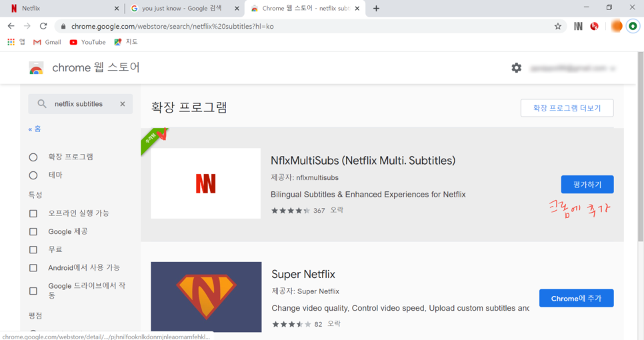Viewport: 644px width, 340px height.
Task: Click the 제공자: Super Netflix provider text
Action: (x=305, y=291)
